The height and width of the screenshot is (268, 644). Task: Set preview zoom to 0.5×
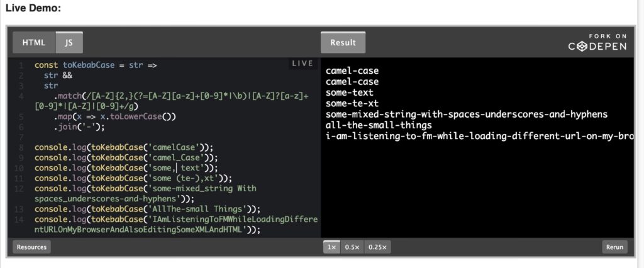click(x=352, y=247)
